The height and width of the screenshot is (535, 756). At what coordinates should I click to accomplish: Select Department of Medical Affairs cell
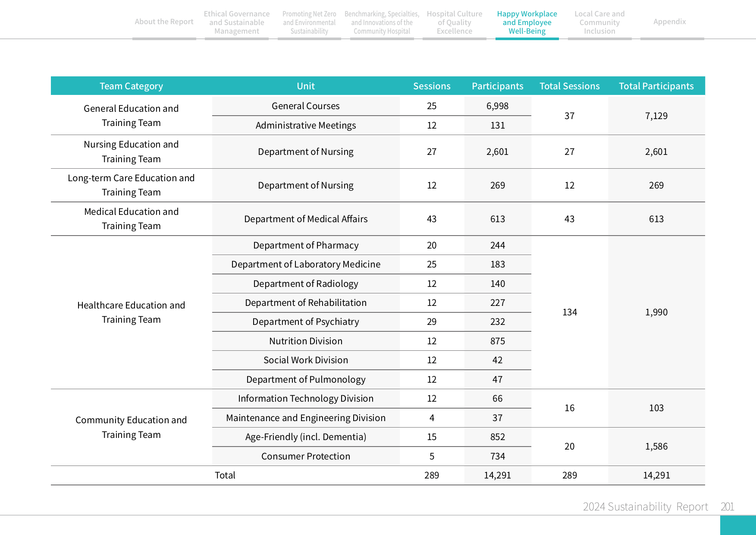[x=306, y=219]
